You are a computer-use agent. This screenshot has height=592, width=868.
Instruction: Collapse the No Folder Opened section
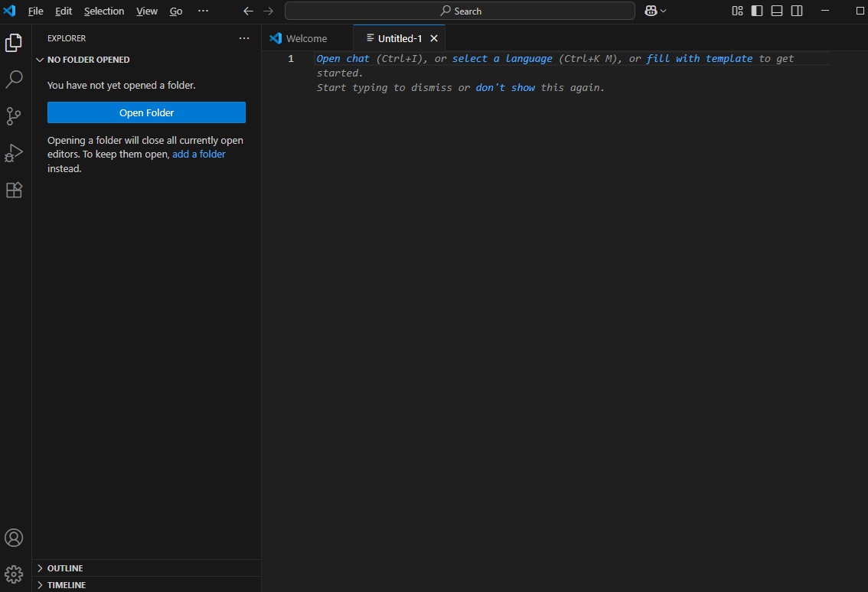40,60
